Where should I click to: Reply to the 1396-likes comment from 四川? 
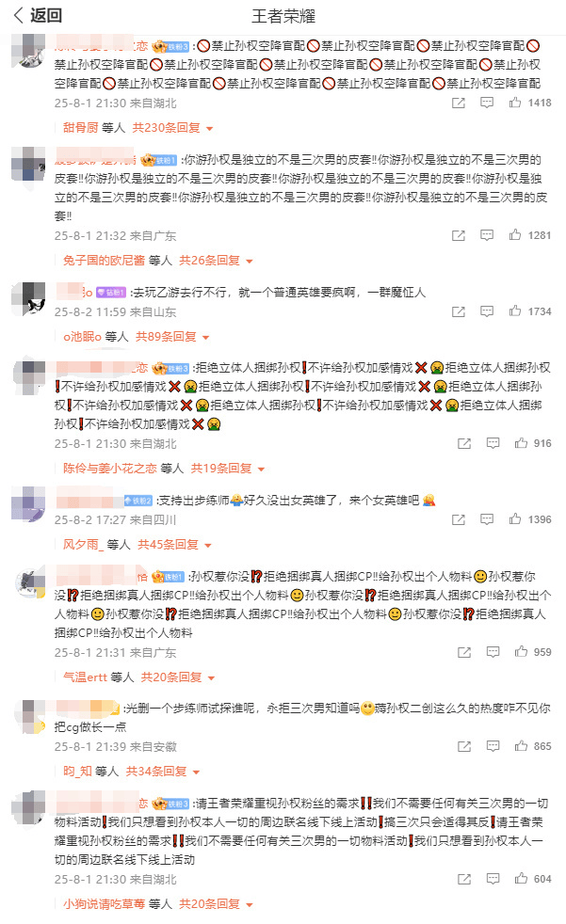(x=486, y=519)
